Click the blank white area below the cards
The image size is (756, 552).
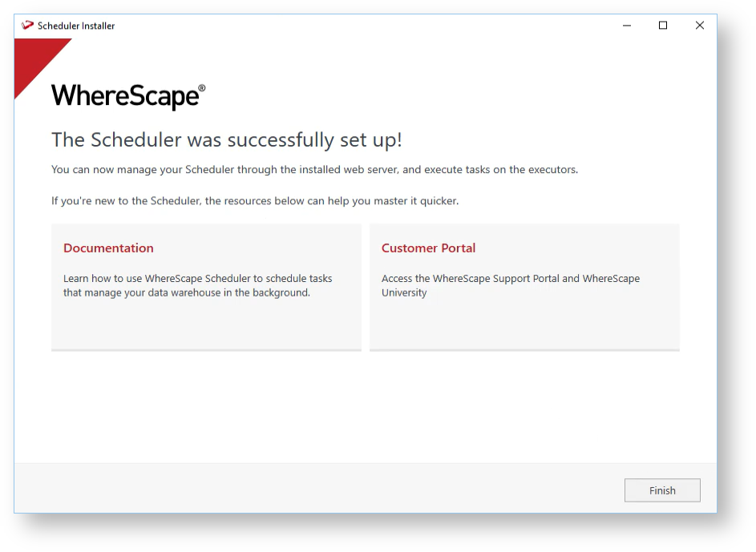click(x=365, y=409)
